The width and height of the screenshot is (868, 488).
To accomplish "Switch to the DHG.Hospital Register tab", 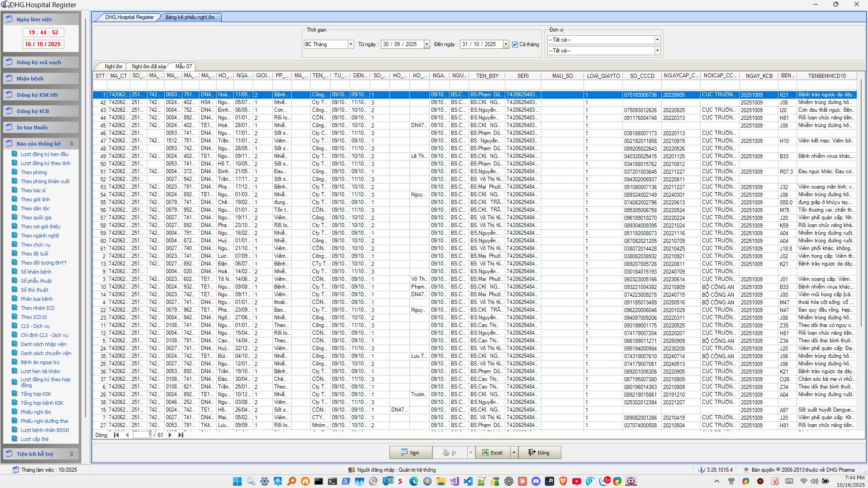I will [129, 17].
